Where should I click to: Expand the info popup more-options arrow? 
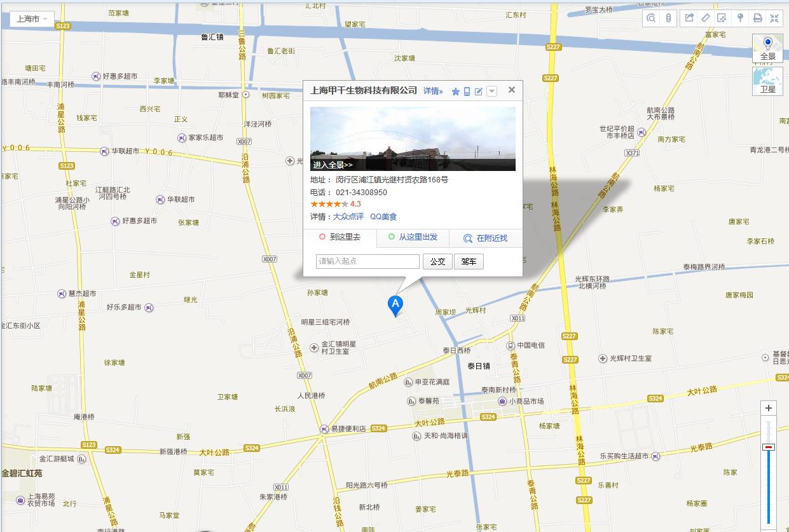(x=491, y=92)
